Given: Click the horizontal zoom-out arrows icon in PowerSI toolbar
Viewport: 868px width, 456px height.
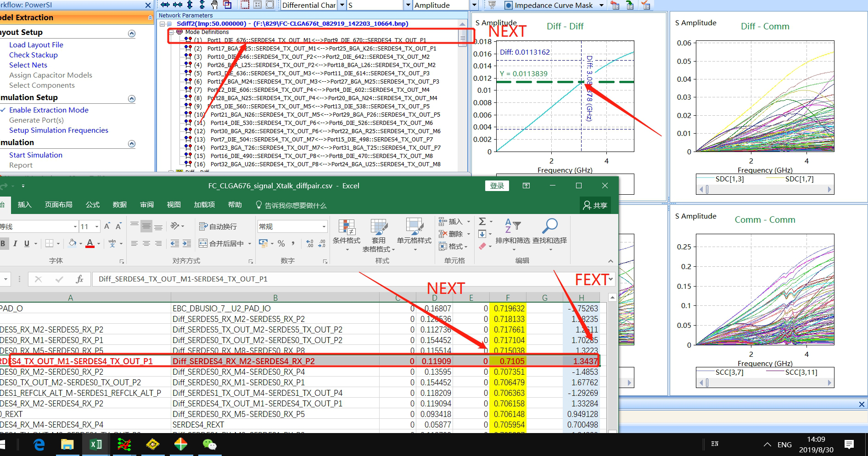Looking at the screenshot, I should click(165, 5).
